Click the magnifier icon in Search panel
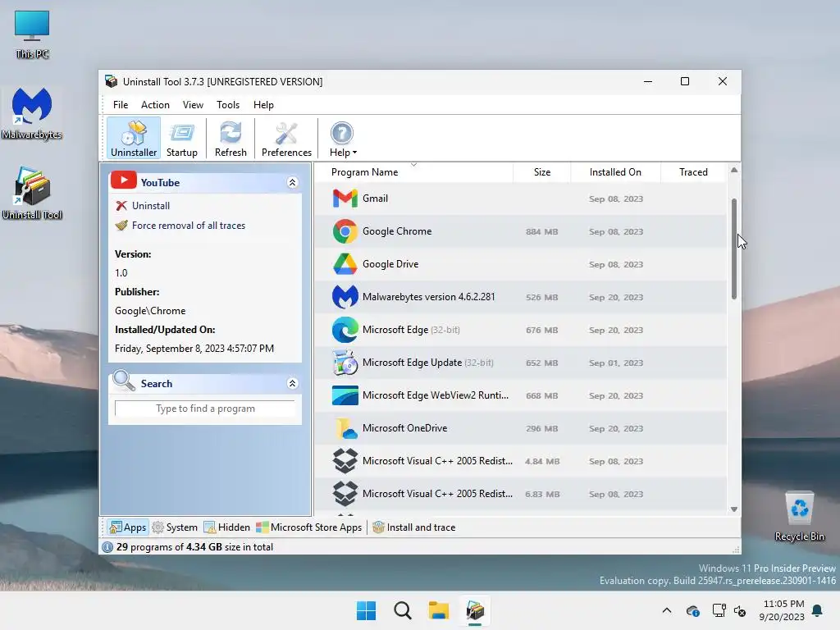 (x=124, y=381)
